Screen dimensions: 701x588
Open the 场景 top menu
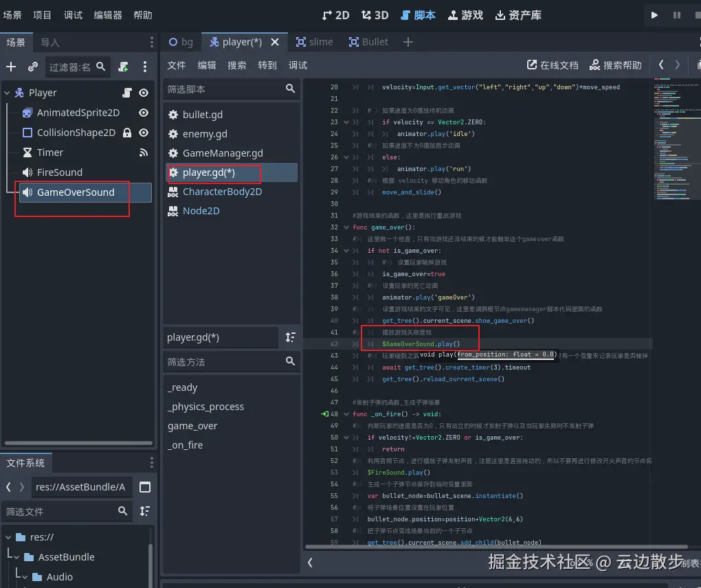click(x=12, y=15)
